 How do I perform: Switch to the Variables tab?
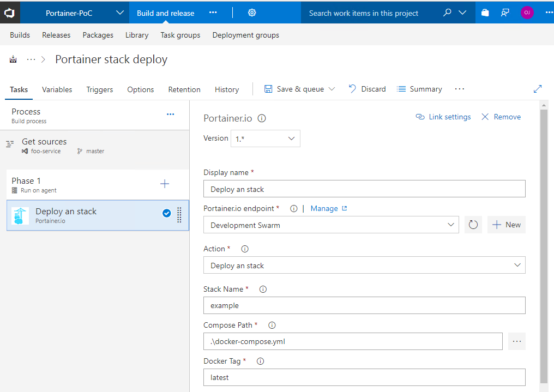tap(57, 90)
